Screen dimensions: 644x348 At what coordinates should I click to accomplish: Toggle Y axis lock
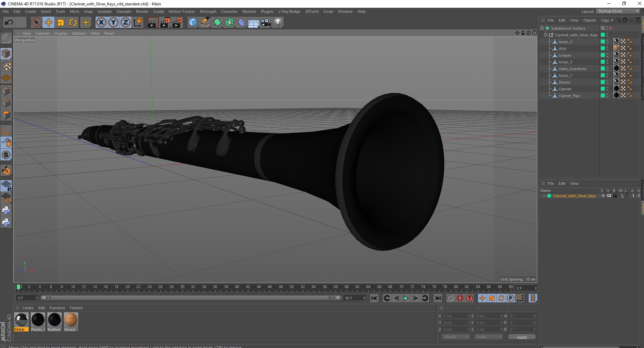point(113,23)
